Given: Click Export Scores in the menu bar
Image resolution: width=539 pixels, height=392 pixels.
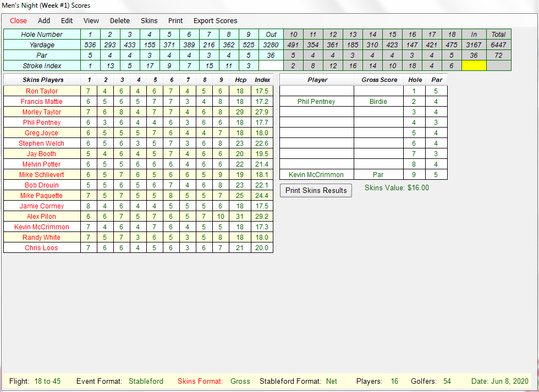Looking at the screenshot, I should [x=216, y=20].
